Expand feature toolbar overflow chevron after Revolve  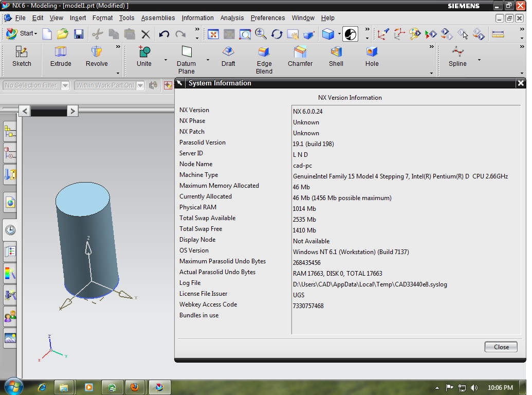click(x=118, y=47)
